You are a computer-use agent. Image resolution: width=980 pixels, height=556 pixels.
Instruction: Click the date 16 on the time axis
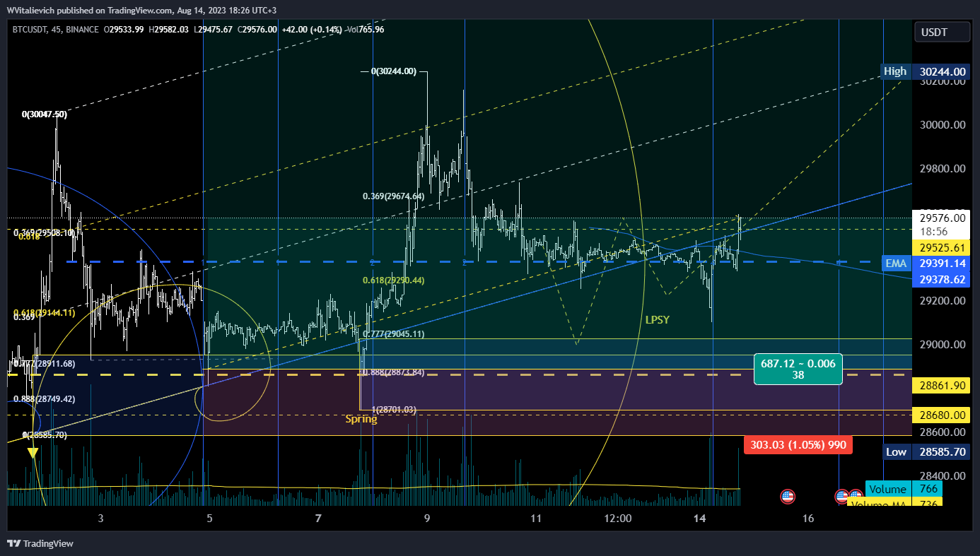808,519
